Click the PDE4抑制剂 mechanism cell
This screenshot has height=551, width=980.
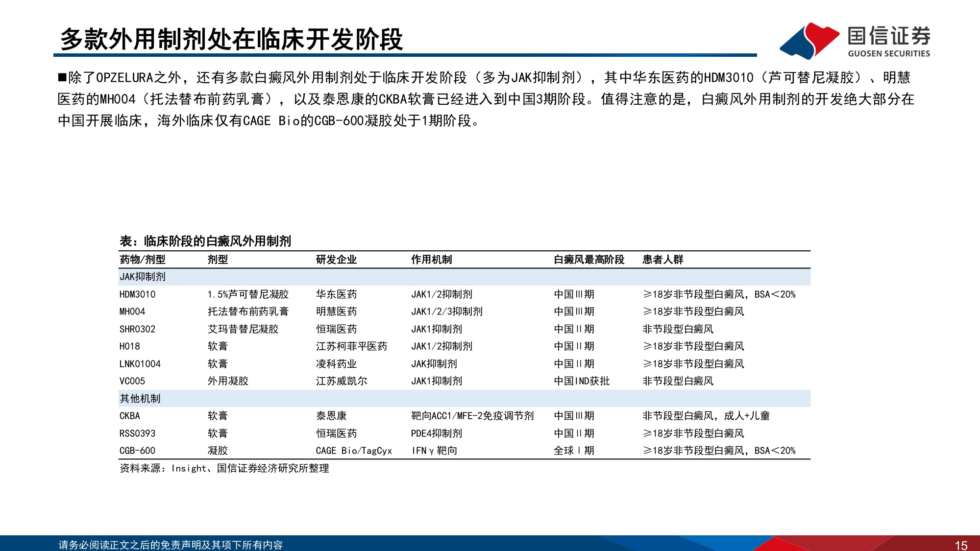point(437,433)
